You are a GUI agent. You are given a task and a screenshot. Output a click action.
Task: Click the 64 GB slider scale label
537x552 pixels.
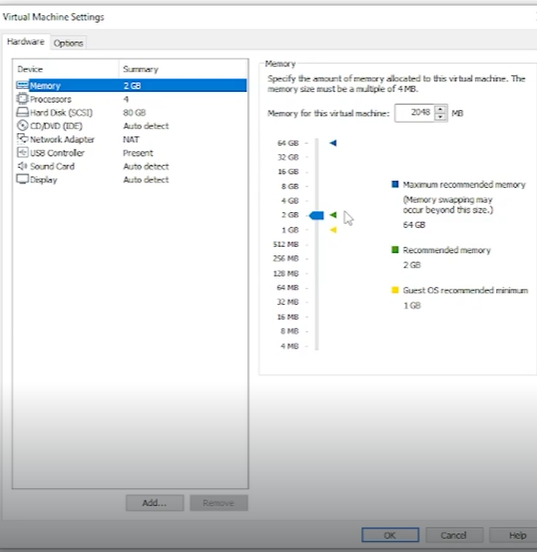[x=288, y=143]
